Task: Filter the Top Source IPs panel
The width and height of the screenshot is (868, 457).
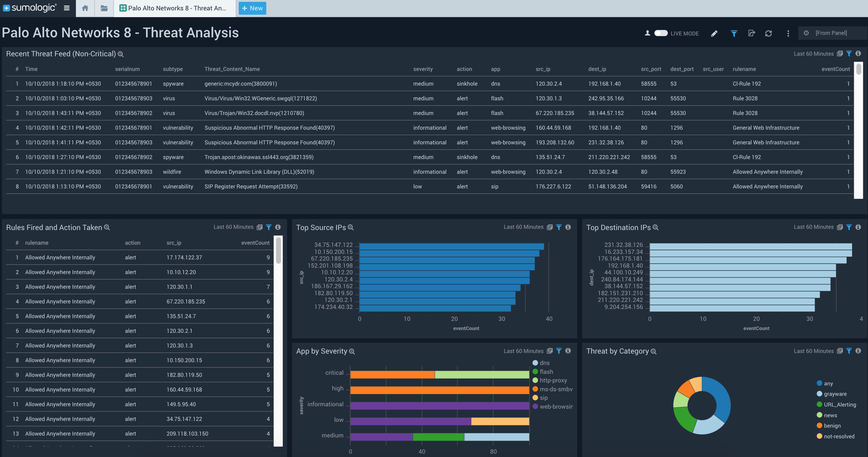Action: coord(559,227)
